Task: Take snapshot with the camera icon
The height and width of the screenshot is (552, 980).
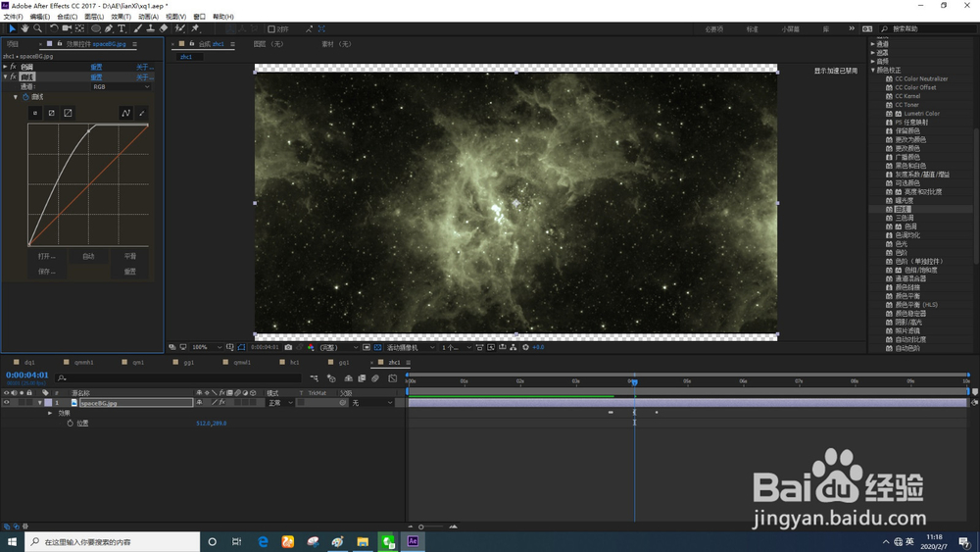Action: click(x=288, y=347)
